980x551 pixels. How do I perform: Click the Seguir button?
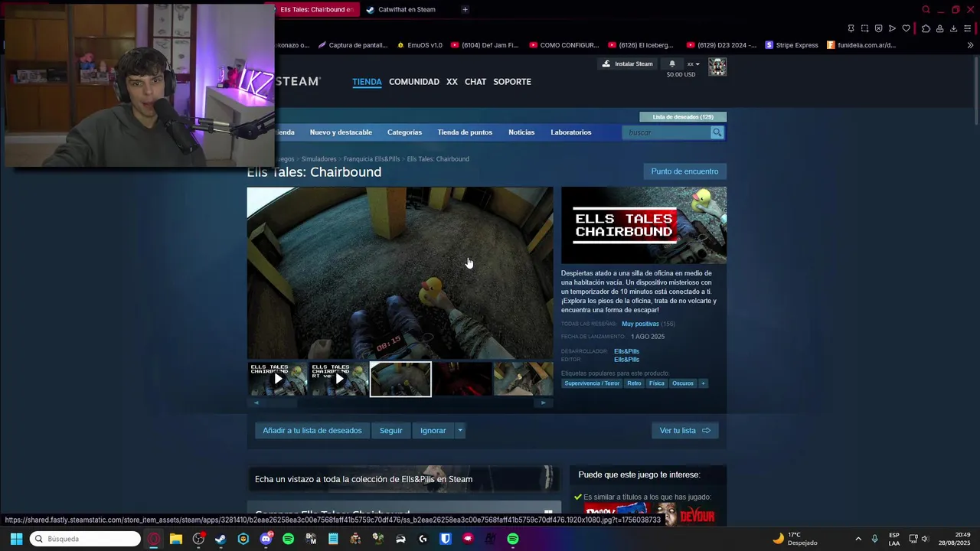tap(391, 430)
